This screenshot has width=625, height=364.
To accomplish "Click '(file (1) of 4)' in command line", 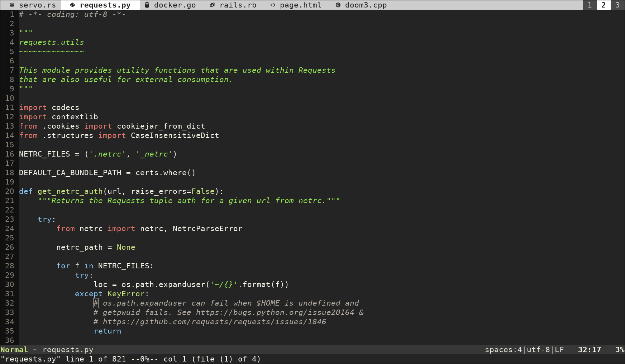I will point(226,359).
